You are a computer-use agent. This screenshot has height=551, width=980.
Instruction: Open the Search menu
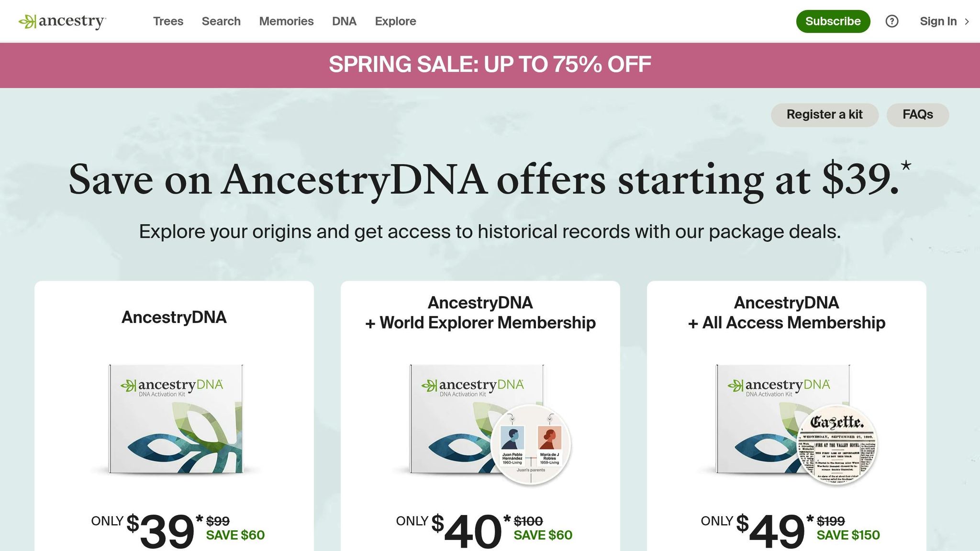click(x=221, y=21)
